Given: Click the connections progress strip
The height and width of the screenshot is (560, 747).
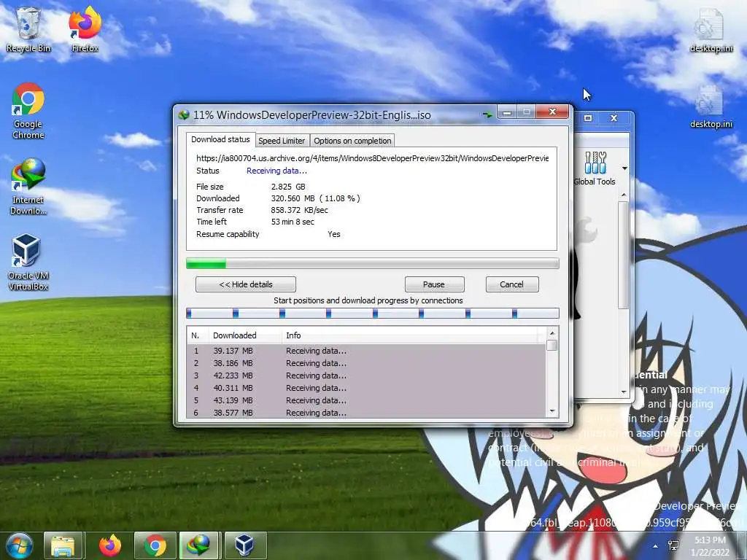Looking at the screenshot, I should pyautogui.click(x=373, y=314).
